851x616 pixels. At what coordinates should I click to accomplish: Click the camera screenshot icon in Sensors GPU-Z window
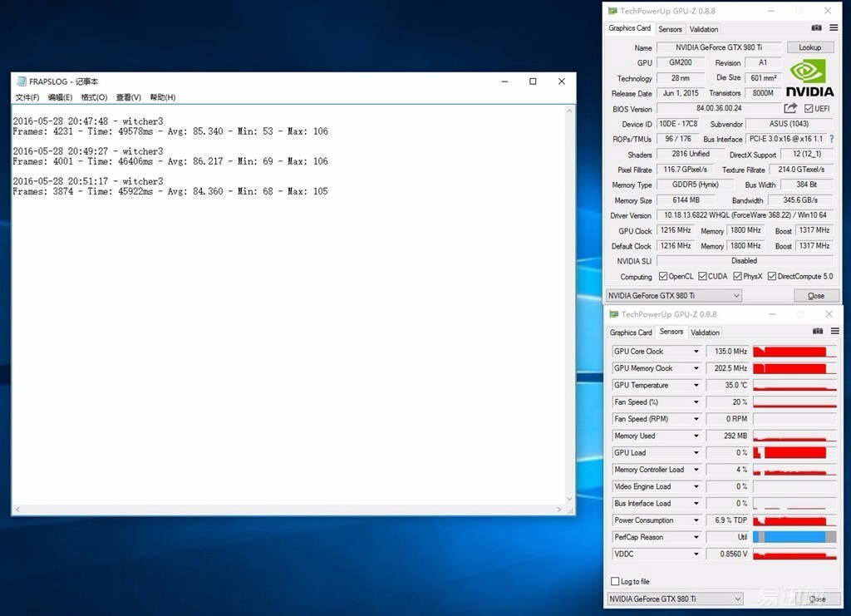[818, 331]
